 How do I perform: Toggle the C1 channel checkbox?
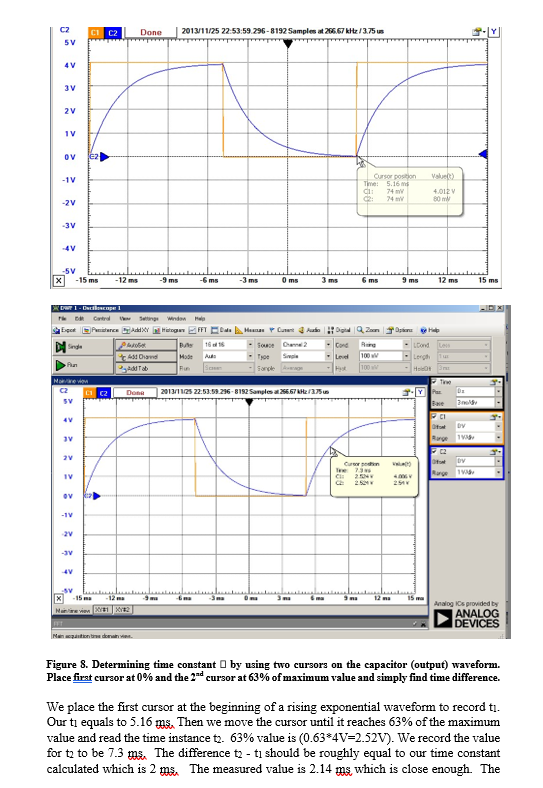coord(434,417)
